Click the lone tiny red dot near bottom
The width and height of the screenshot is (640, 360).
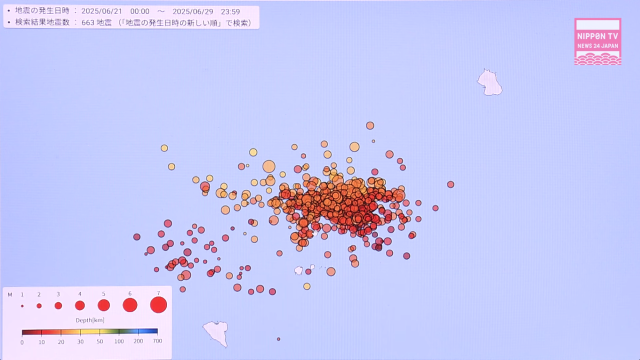[x=278, y=339]
